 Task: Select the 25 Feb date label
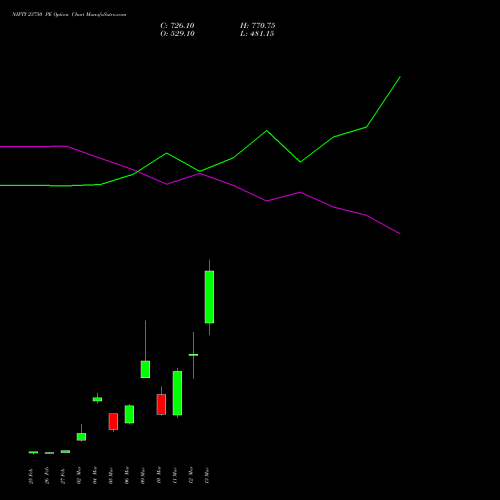coord(31,476)
